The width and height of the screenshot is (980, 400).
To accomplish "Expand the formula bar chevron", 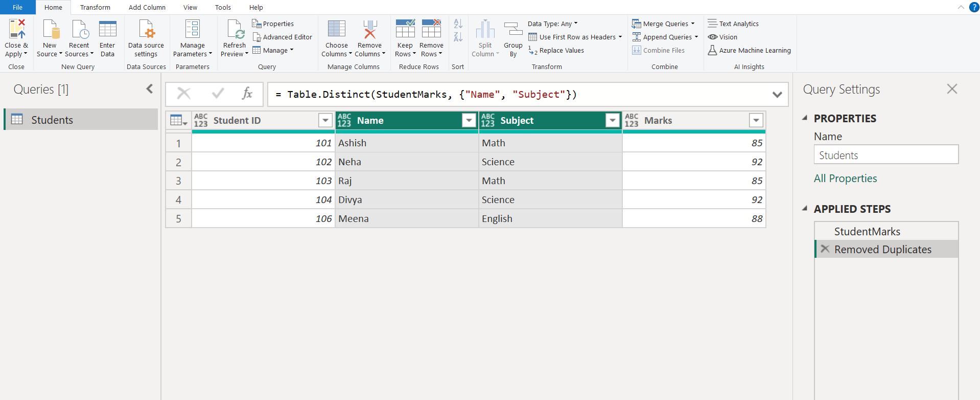I will (777, 95).
